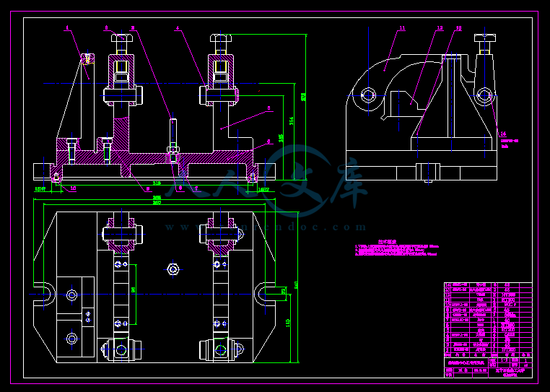Select the left pivot hole in side view
The image size is (550, 392).
[368, 94]
